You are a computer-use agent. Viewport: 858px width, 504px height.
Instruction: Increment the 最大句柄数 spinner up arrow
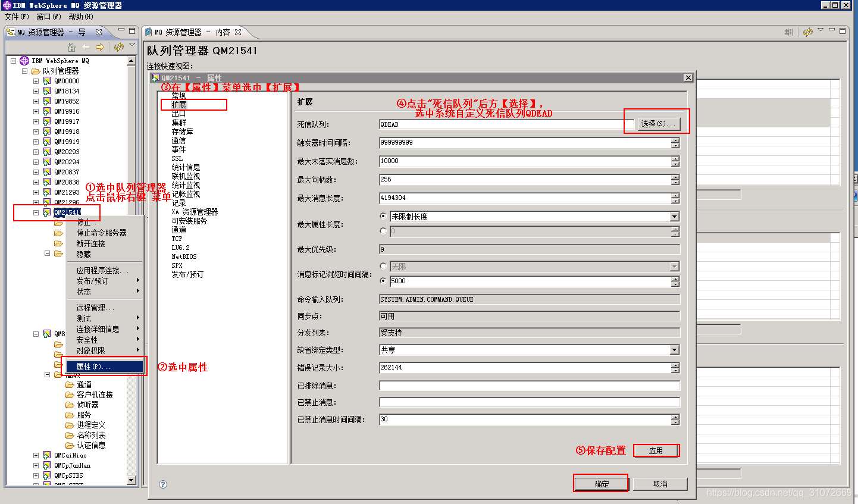pos(675,177)
